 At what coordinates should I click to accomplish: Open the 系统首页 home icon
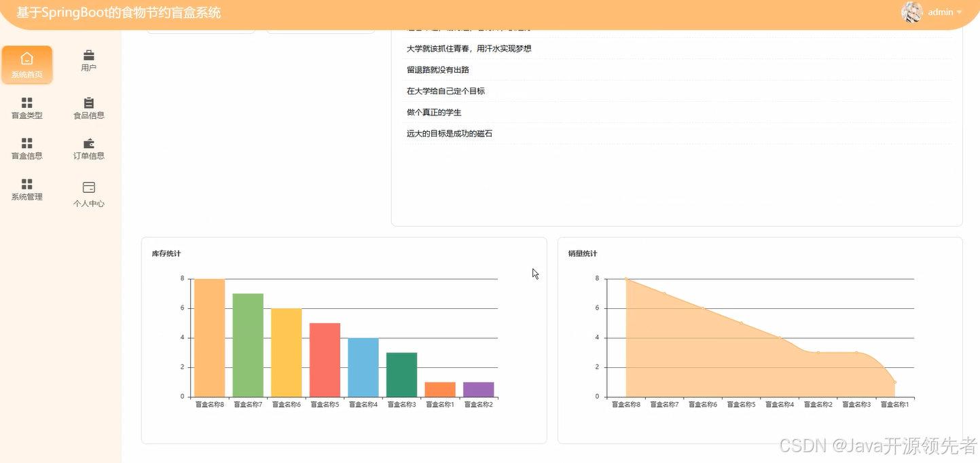coord(27,58)
